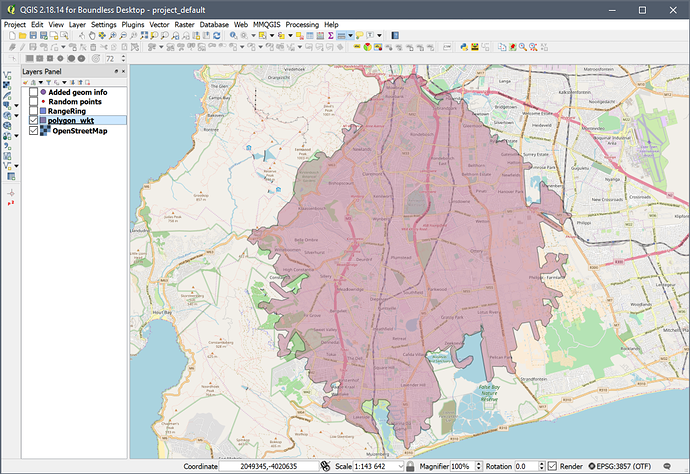
Task: Expand the run feature action dropdown arrow
Action: tap(253, 36)
